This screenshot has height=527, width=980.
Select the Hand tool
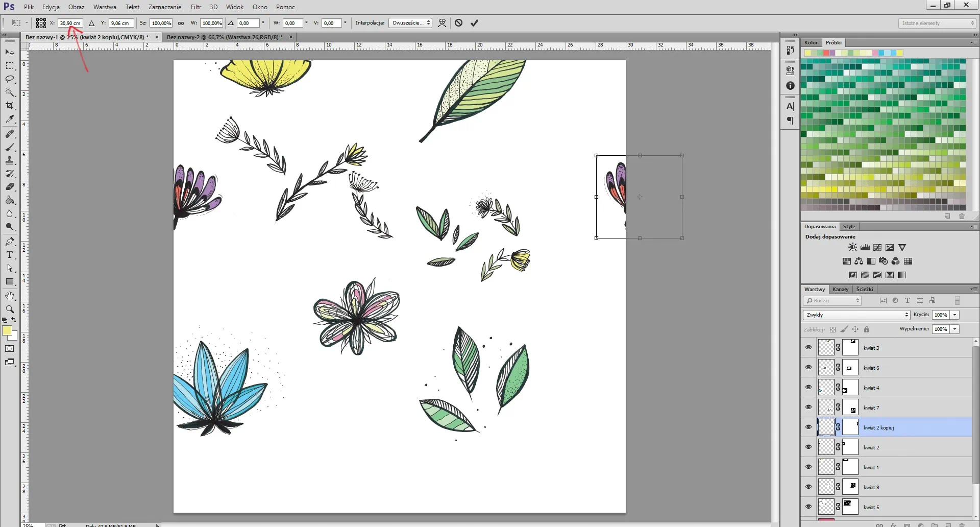10,296
